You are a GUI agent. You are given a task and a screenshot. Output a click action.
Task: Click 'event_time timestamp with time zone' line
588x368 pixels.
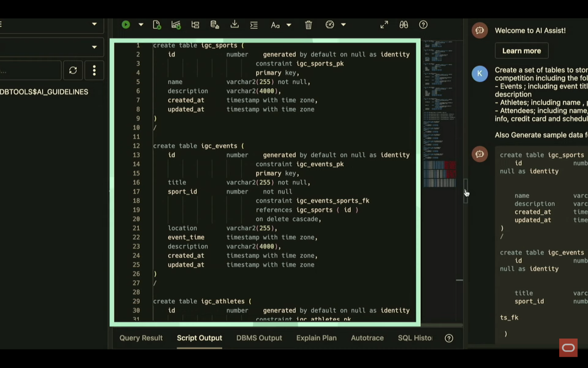pos(243,237)
